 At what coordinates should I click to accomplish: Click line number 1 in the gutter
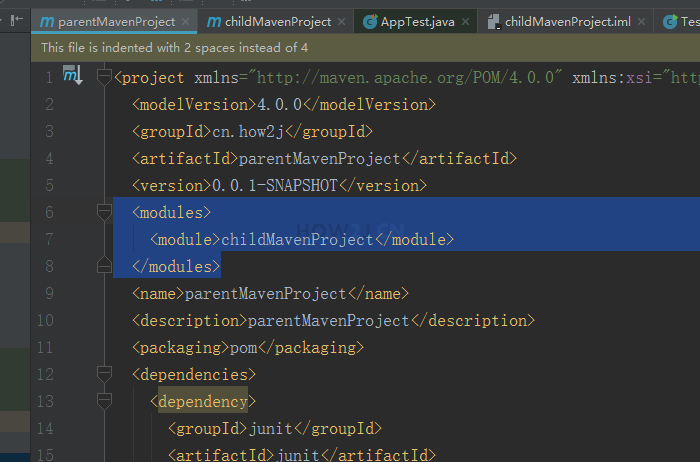(x=49, y=78)
